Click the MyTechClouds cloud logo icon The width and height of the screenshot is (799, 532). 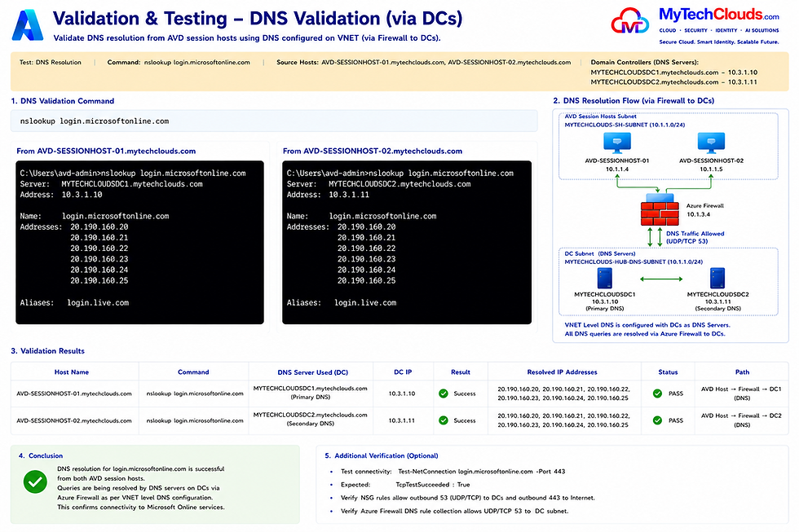point(629,21)
